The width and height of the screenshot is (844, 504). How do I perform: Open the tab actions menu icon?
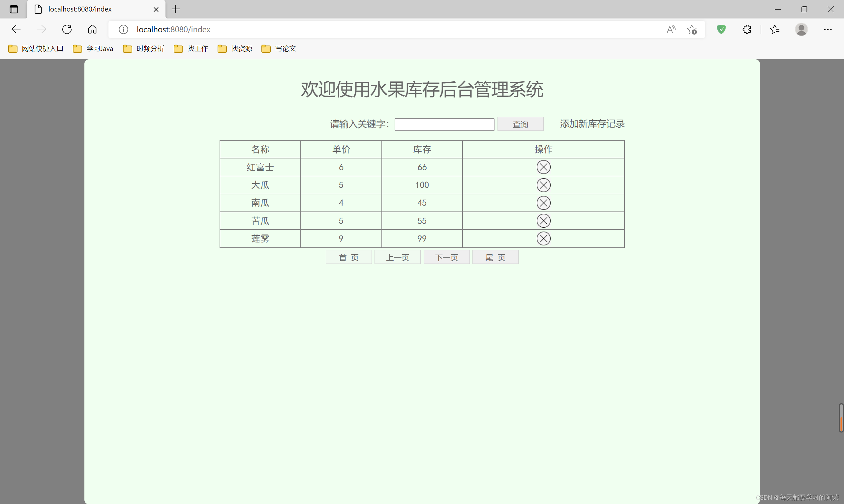(14, 9)
